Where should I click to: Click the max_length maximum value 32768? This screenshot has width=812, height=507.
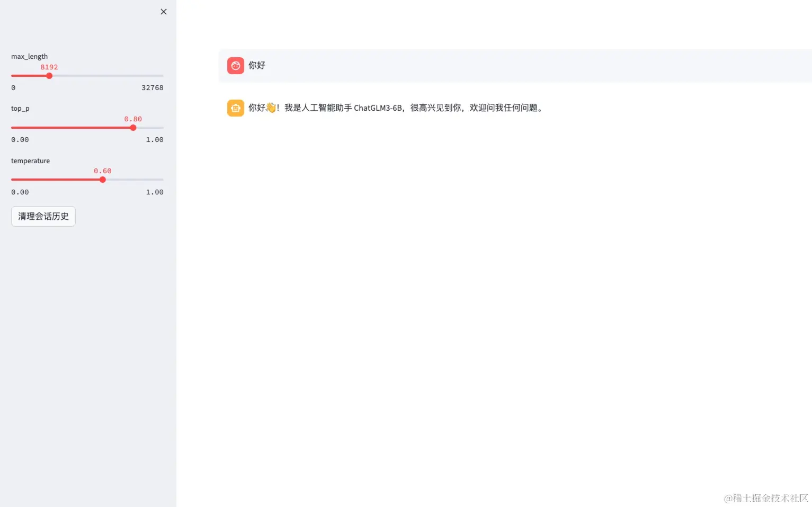(153, 88)
